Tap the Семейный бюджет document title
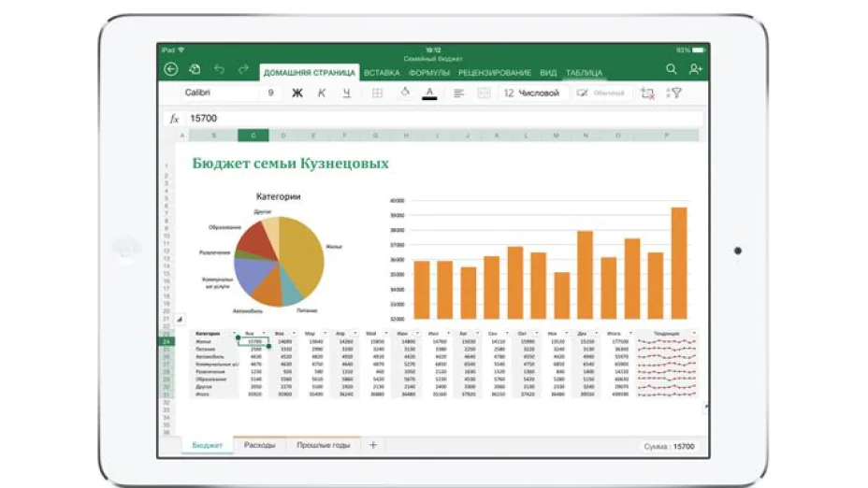This screenshot has height=488, width=868. pos(433,59)
